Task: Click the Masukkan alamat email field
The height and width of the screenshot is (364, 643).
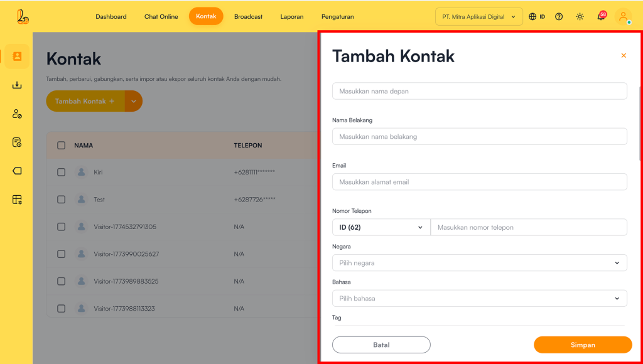Action: [479, 182]
